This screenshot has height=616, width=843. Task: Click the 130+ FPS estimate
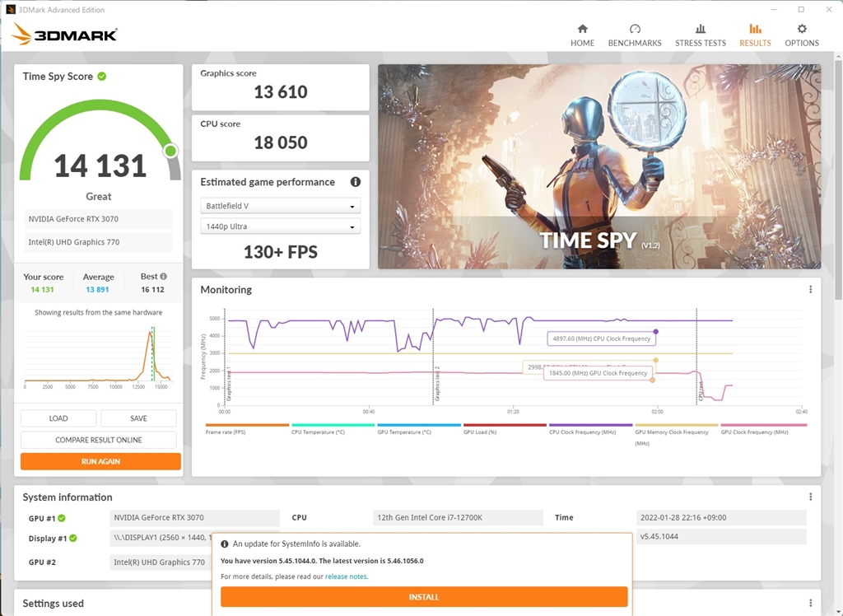[x=281, y=252]
